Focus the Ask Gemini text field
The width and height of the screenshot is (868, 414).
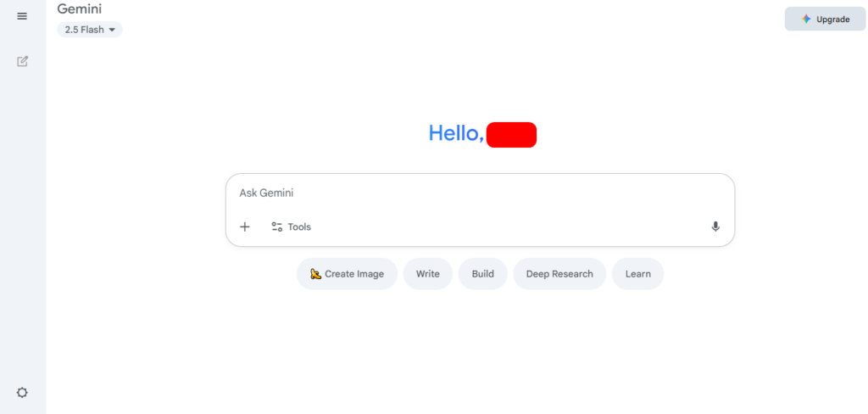coord(475,193)
